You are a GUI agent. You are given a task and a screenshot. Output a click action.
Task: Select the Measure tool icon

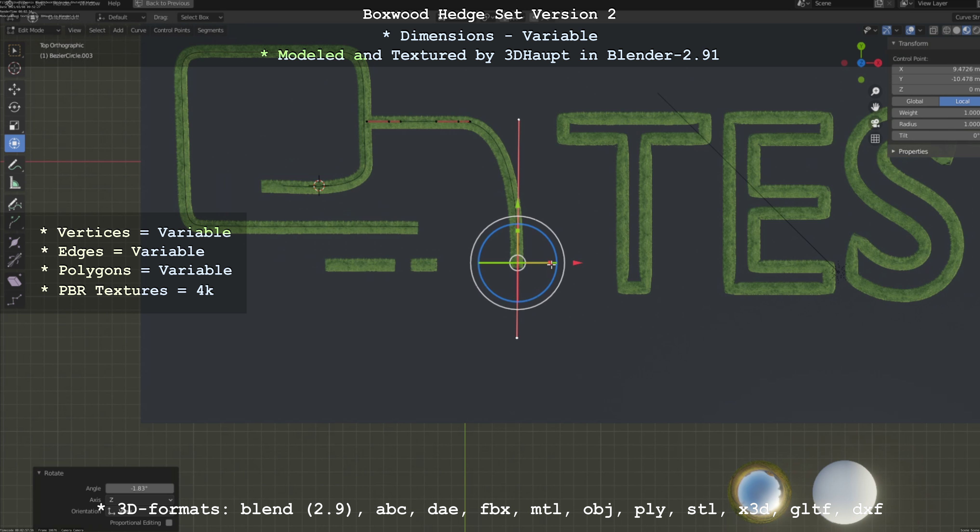[14, 184]
